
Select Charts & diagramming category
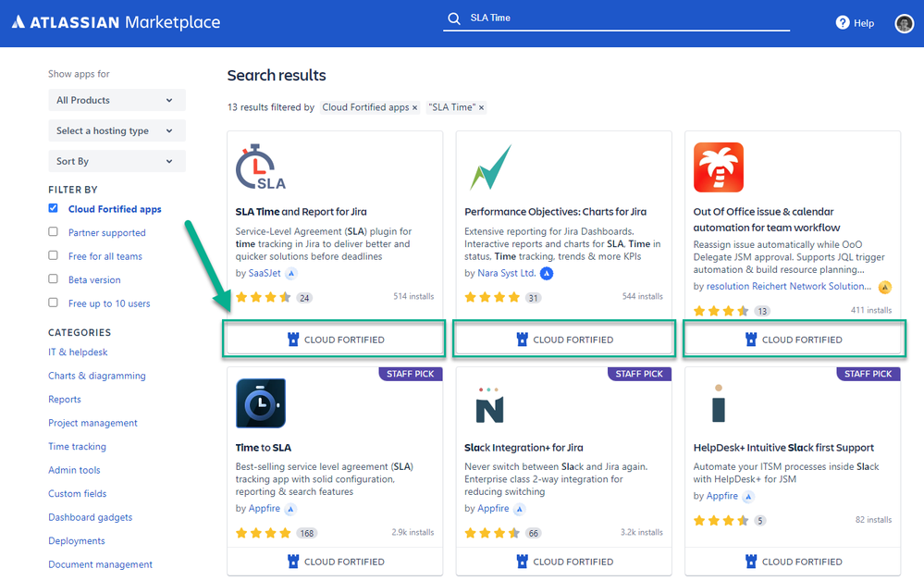[96, 376]
